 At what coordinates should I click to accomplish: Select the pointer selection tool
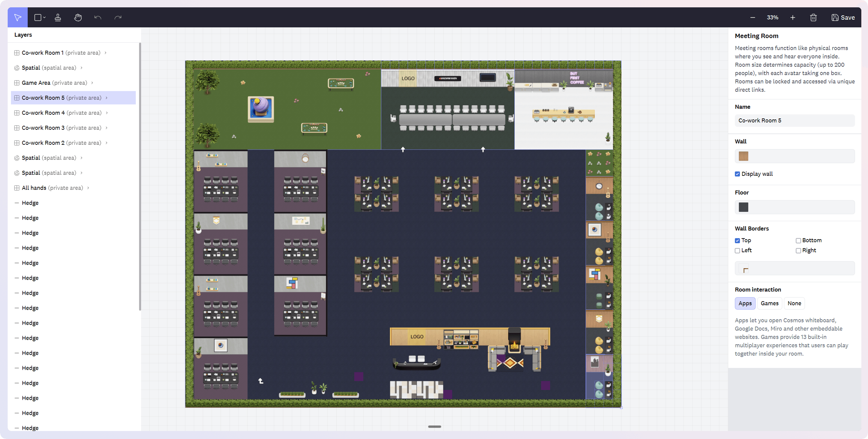point(18,18)
